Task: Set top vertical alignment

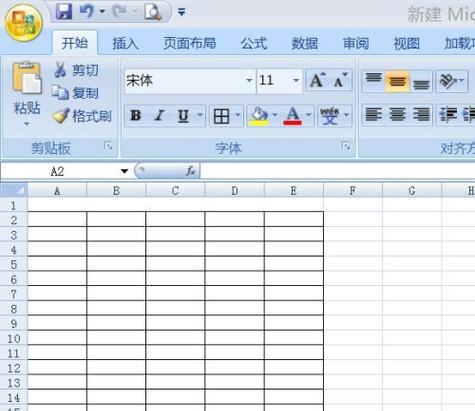Action: pos(374,81)
